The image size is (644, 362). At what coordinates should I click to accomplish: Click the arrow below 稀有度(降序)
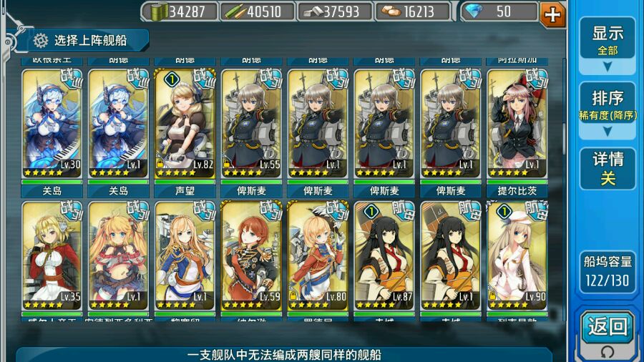(608, 132)
